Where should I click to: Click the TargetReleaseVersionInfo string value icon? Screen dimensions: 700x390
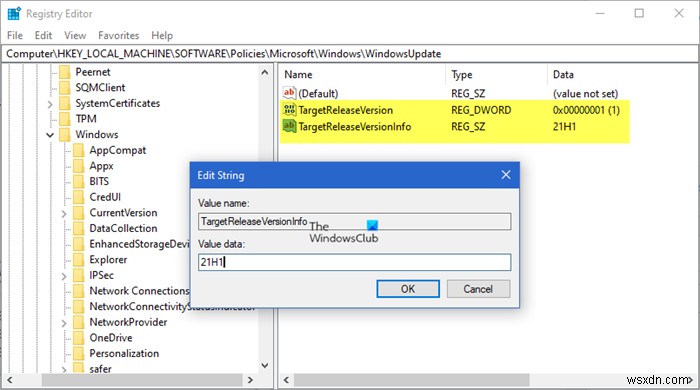click(x=289, y=126)
